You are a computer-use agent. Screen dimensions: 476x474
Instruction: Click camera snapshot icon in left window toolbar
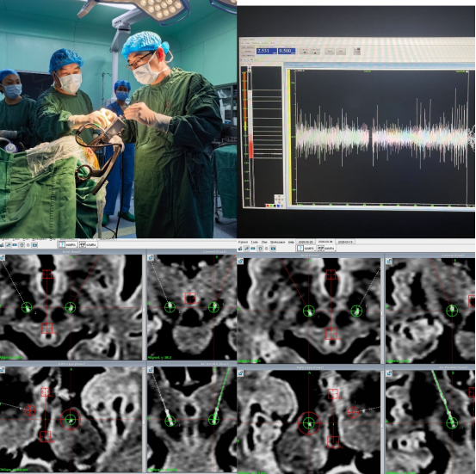click(34, 245)
